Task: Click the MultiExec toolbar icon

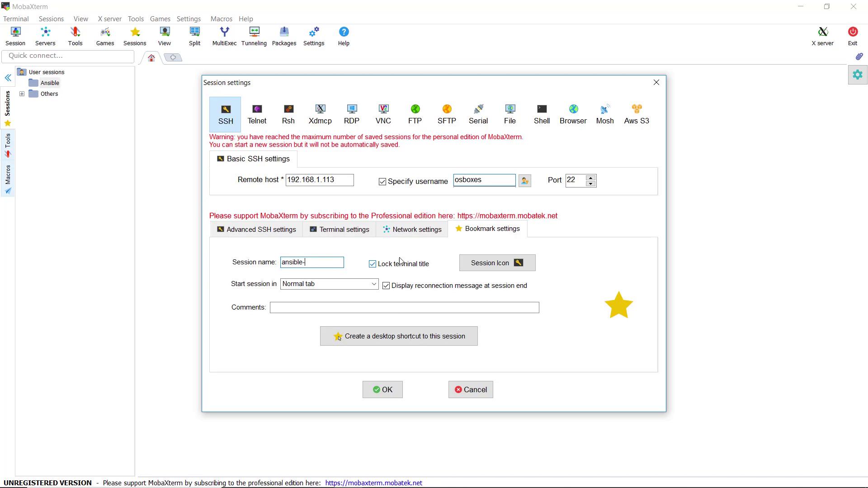Action: [x=224, y=36]
